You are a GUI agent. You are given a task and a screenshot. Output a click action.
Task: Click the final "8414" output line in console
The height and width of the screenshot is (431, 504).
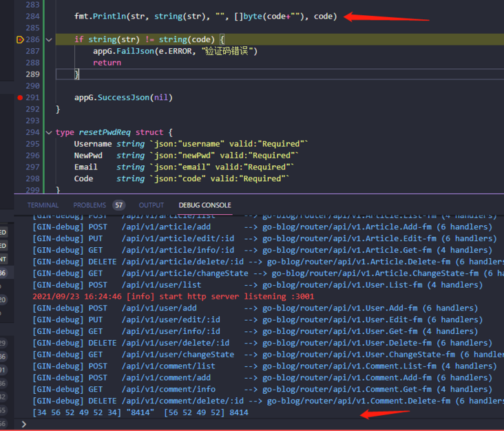click(x=140, y=412)
